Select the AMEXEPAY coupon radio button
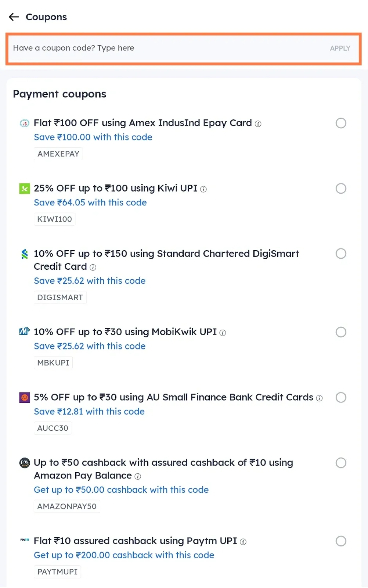The image size is (368, 588). [x=341, y=123]
